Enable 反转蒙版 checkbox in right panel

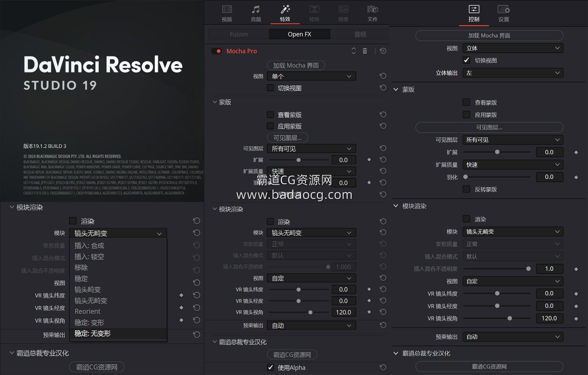tap(466, 189)
